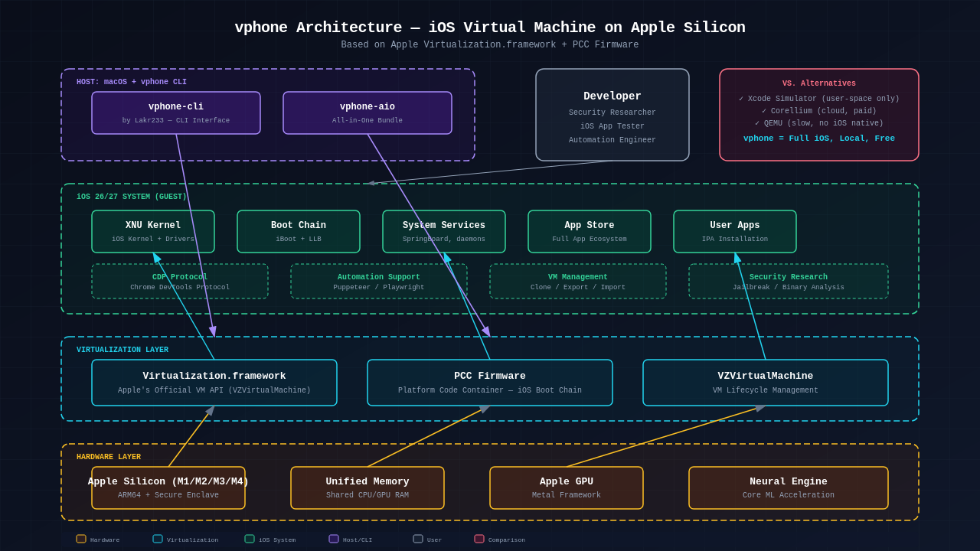Select the Unified Memory box
Viewport: 980px width, 551px height.
[x=367, y=488]
